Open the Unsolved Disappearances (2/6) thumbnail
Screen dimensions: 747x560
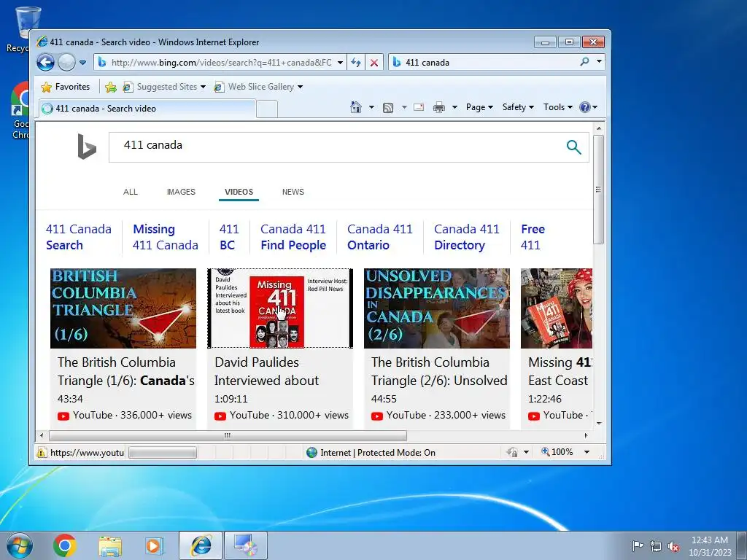(437, 308)
